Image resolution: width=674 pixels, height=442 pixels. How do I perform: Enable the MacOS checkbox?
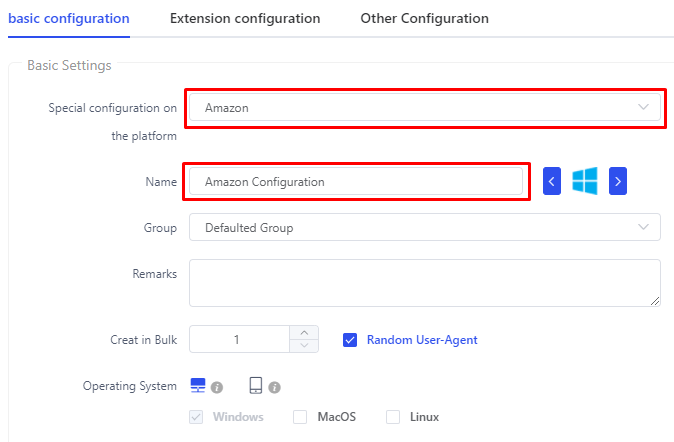click(300, 417)
